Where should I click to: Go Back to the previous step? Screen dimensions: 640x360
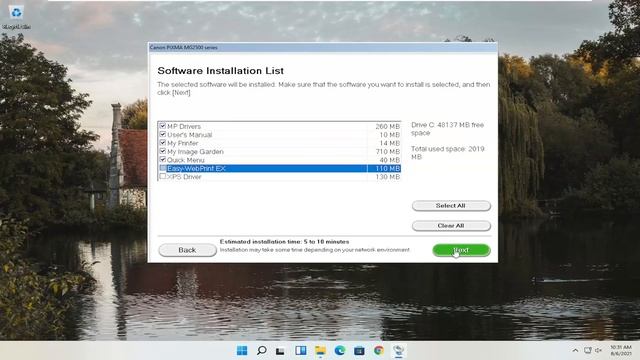coord(187,250)
